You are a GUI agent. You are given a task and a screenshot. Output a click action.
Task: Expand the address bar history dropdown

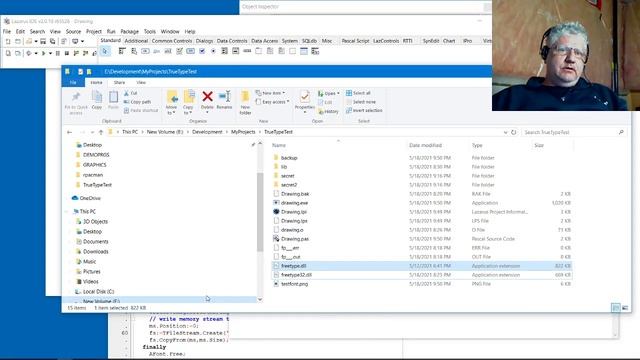[x=505, y=132]
